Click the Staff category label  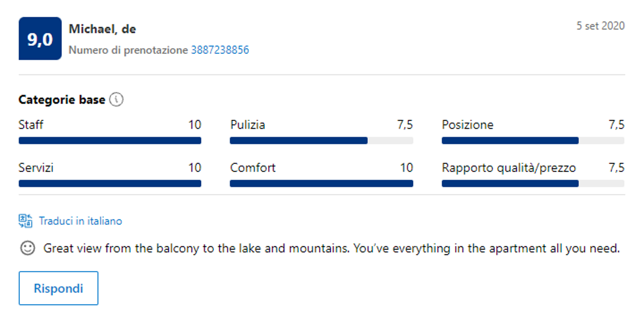(31, 125)
